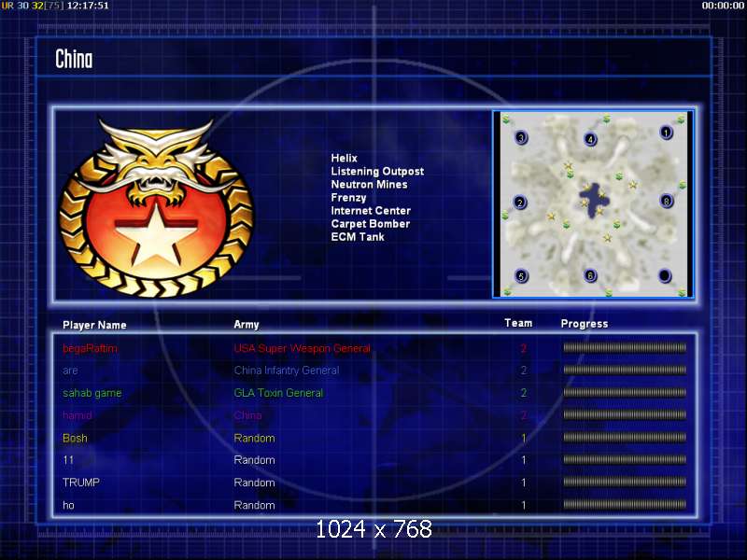Click progress bar in the 'ho' row

(x=625, y=504)
